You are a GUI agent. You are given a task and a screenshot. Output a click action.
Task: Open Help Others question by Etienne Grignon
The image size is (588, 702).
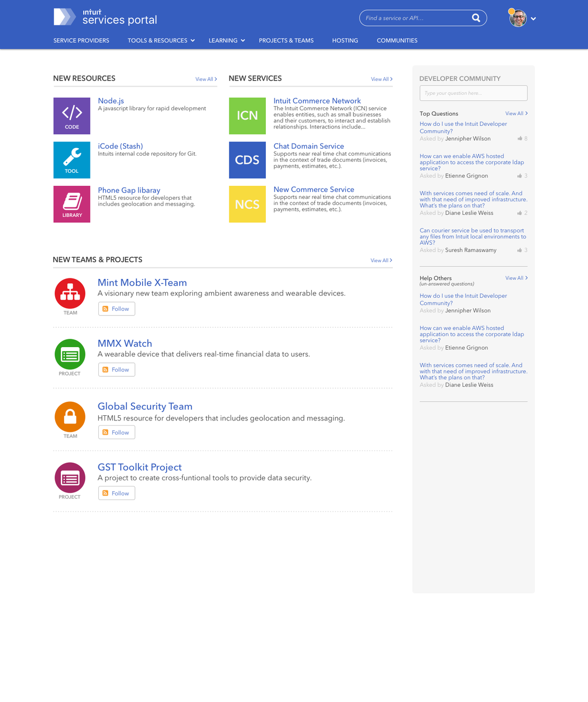coord(472,334)
